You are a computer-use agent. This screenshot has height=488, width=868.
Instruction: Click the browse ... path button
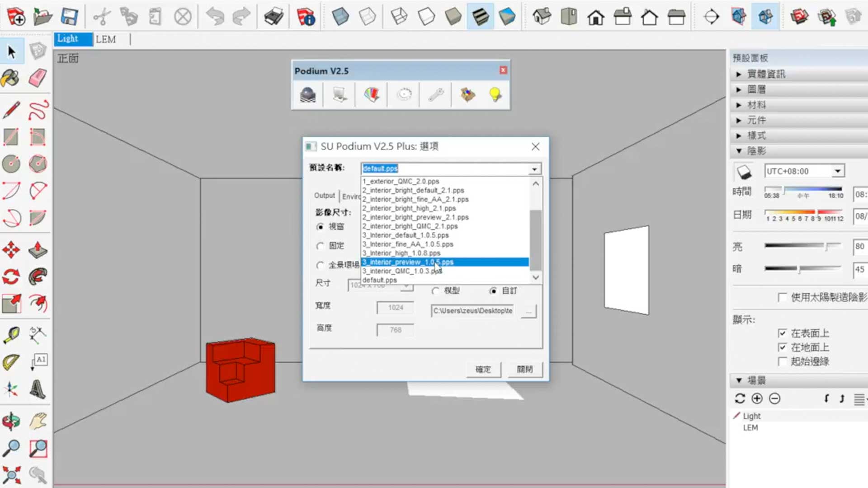tap(528, 311)
